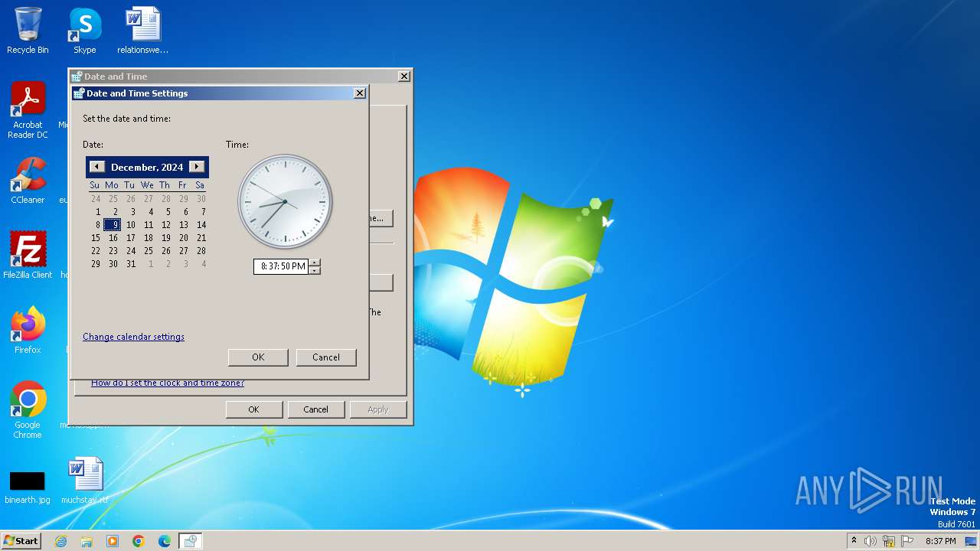980x551 pixels.
Task: Select December 31 in calendar
Action: pos(131,264)
